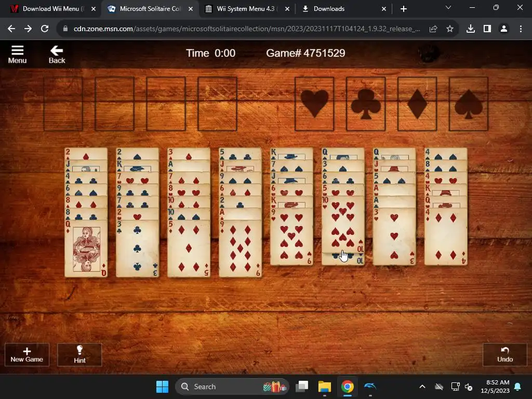
Task: Select the Queen of diamonds card
Action: [86, 249]
